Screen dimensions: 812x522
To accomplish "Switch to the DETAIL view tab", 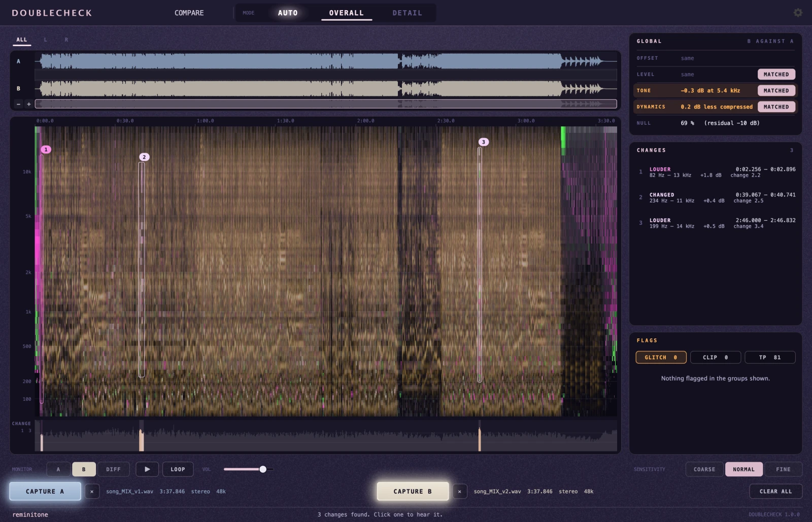I will coord(407,13).
